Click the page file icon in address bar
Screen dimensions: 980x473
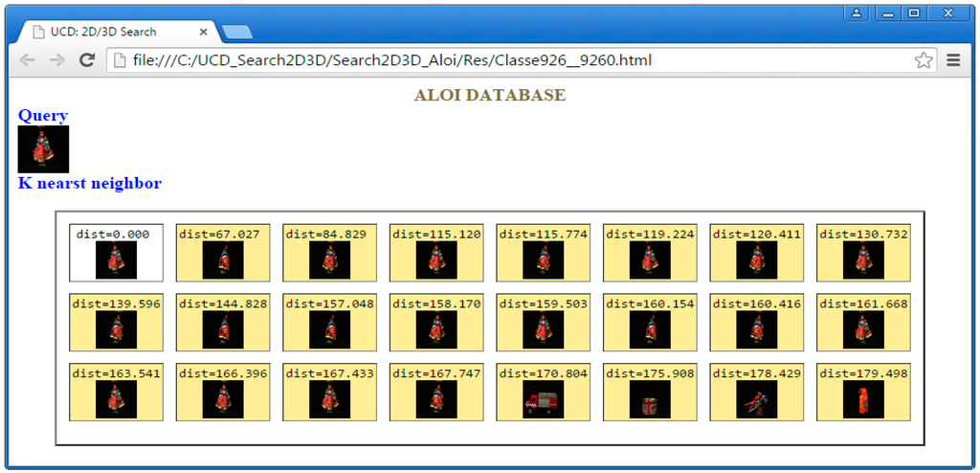(121, 60)
